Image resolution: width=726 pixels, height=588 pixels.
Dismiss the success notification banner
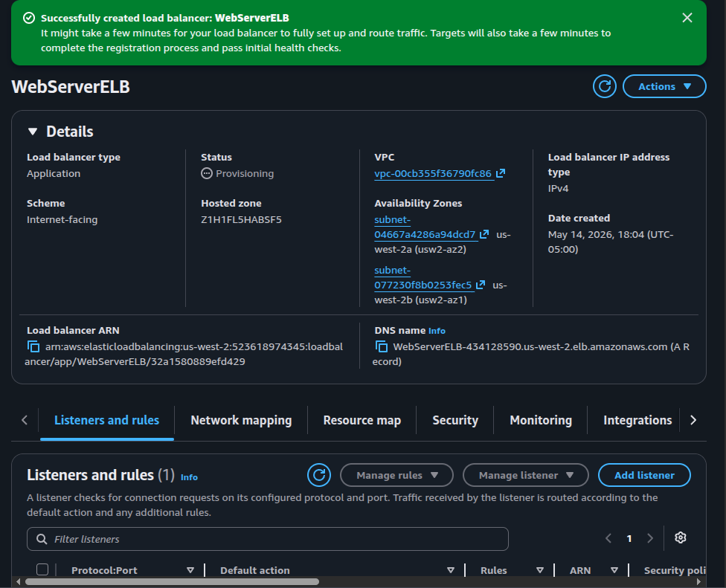(687, 18)
